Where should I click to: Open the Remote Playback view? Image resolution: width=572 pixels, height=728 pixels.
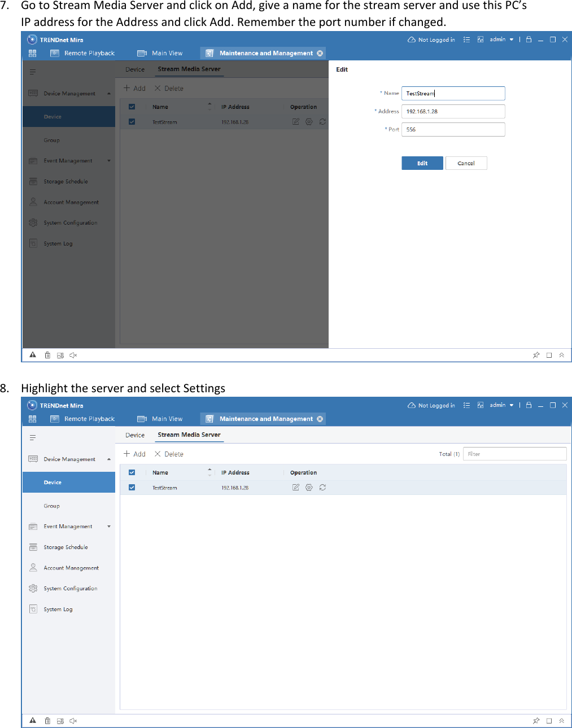89,418
